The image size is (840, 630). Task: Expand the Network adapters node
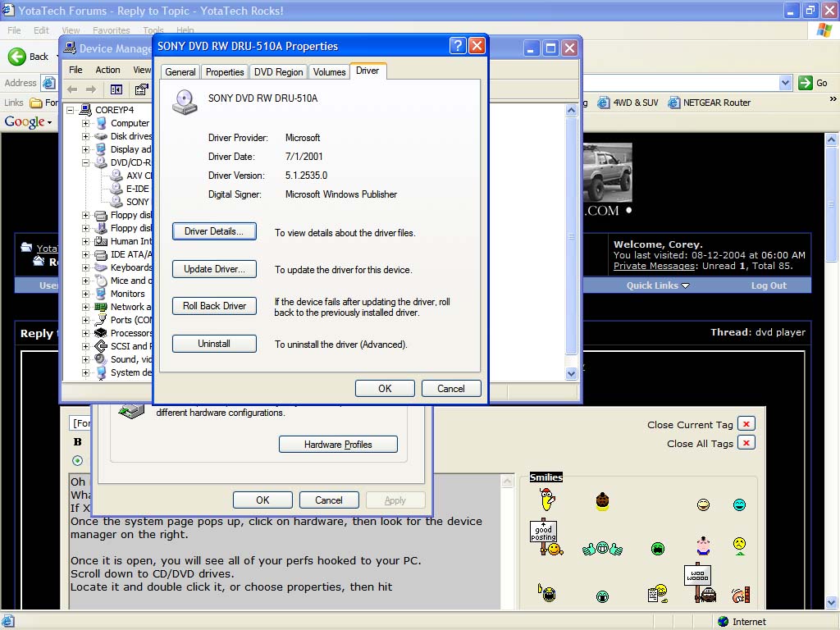pyautogui.click(x=85, y=307)
